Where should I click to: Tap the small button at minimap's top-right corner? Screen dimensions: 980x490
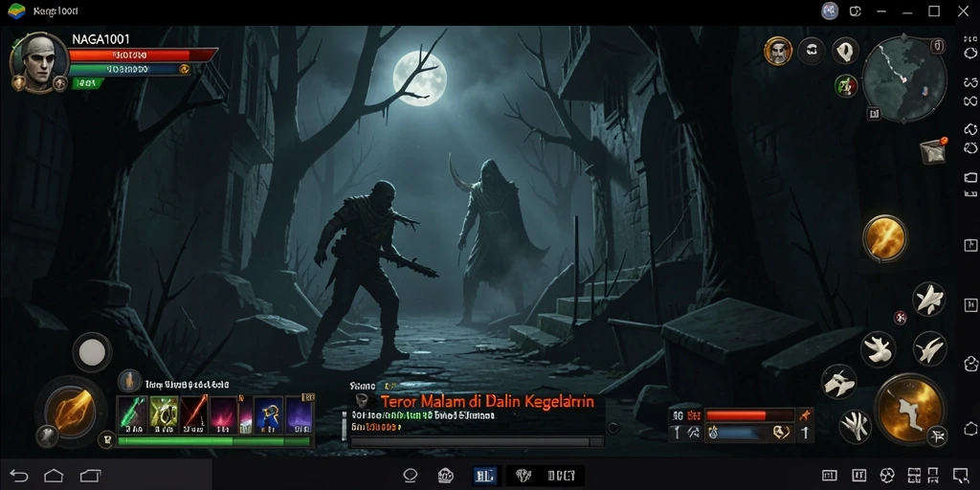click(x=937, y=45)
